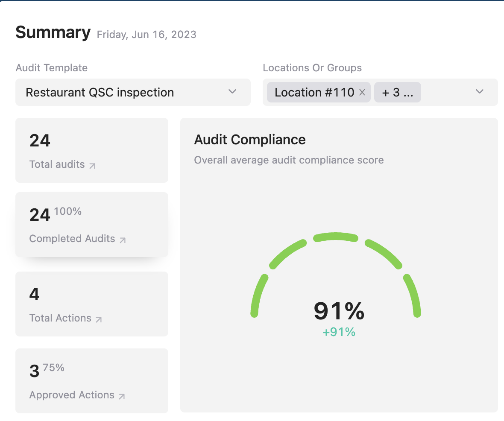Expand the Audit Template dropdown chevron
The image size is (504, 421).
[232, 91]
